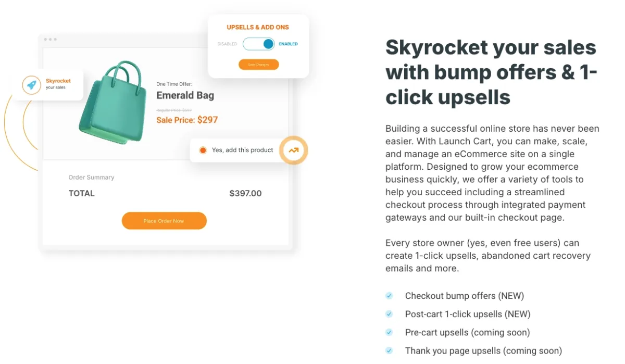Click the DISABLED label of the toggle

[227, 44]
